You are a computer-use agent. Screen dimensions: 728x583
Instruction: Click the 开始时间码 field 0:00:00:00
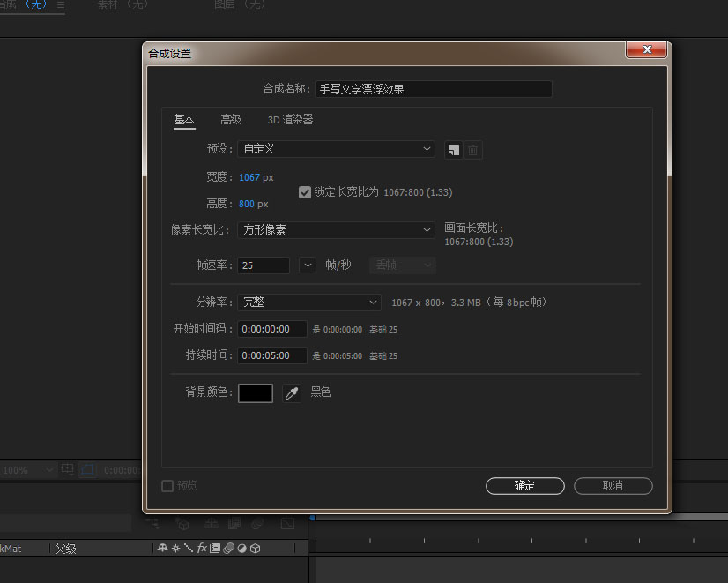(x=272, y=329)
